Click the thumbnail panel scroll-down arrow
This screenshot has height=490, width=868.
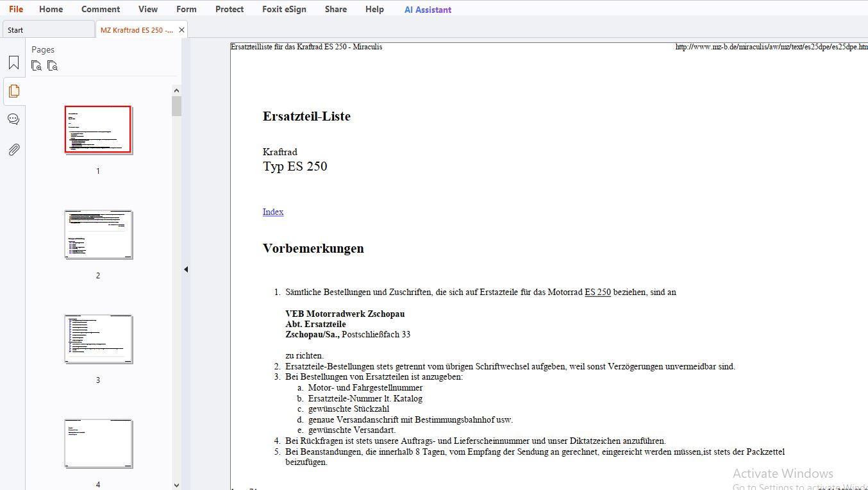click(x=176, y=486)
